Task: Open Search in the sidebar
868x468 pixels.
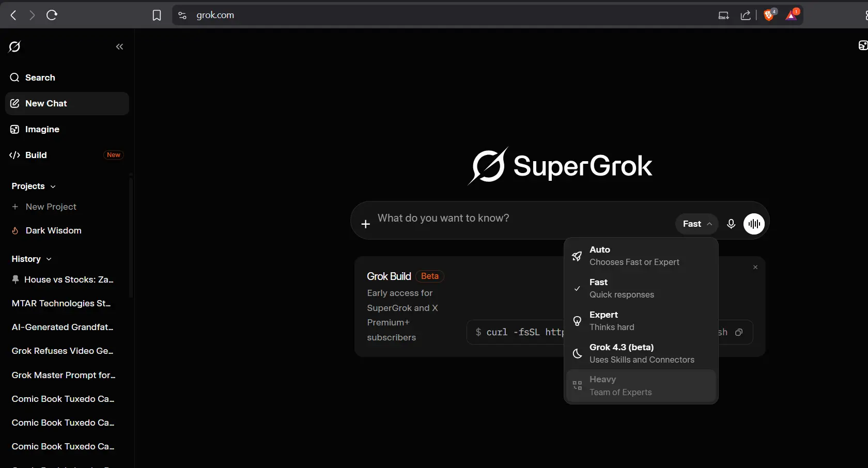Action: pos(67,77)
